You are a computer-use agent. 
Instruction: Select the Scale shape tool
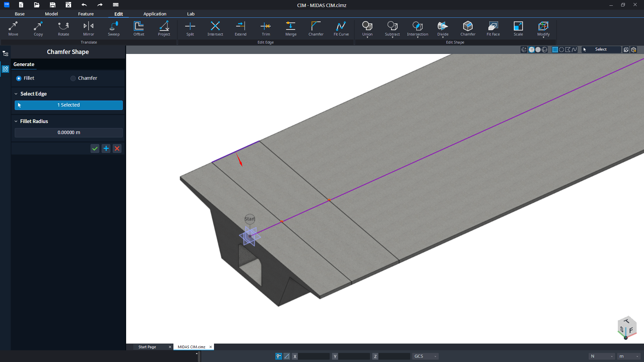click(x=518, y=29)
